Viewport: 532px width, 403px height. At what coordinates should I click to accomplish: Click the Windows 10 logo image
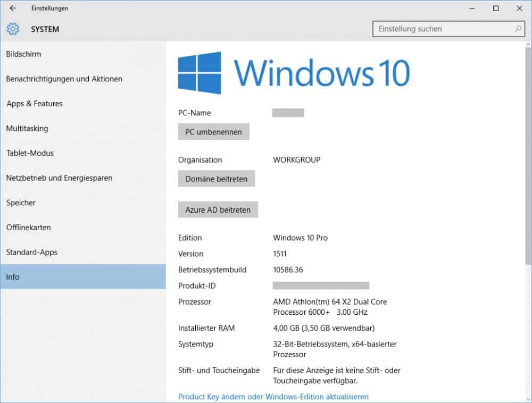tap(294, 73)
